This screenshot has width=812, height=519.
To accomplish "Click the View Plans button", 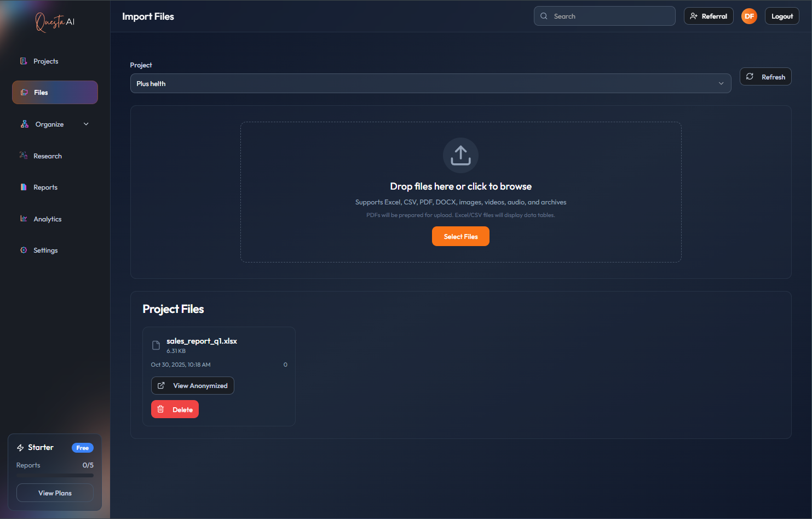I will click(x=55, y=493).
